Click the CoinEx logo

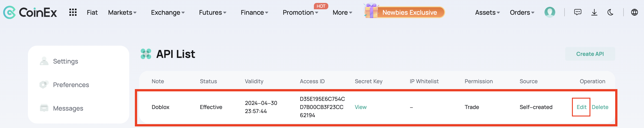click(x=30, y=12)
